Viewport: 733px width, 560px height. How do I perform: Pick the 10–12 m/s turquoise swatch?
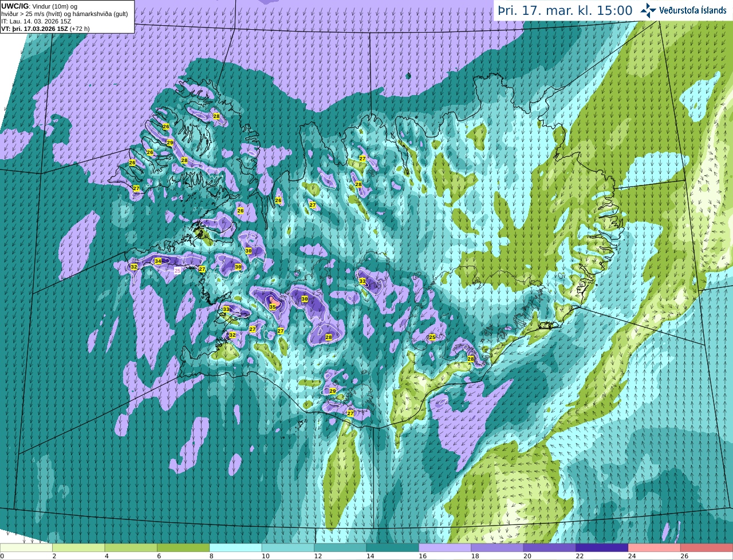tap(288, 547)
